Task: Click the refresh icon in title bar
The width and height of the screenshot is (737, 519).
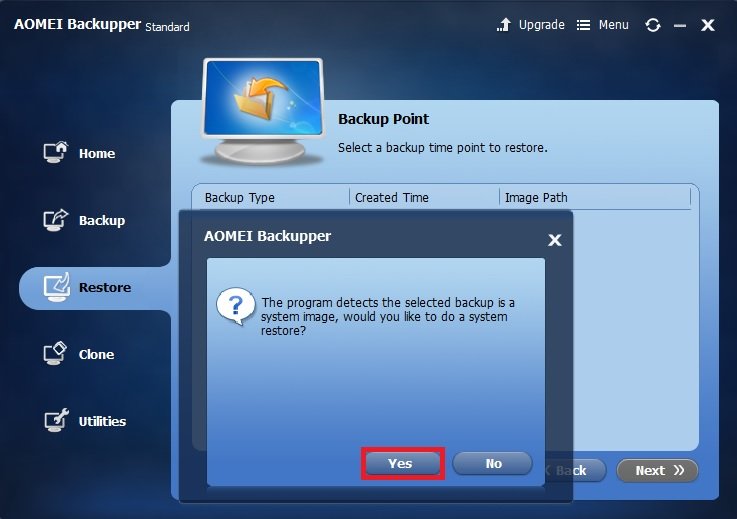Action: 653,25
